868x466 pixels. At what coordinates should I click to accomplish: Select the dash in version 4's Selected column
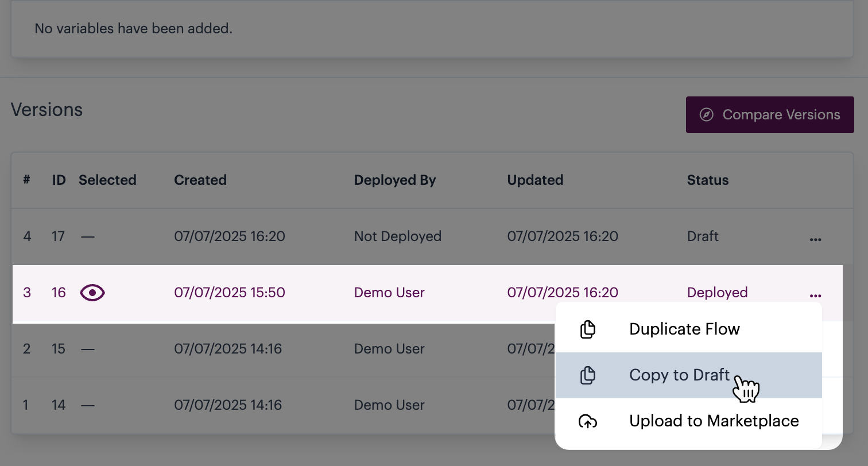pyautogui.click(x=87, y=236)
